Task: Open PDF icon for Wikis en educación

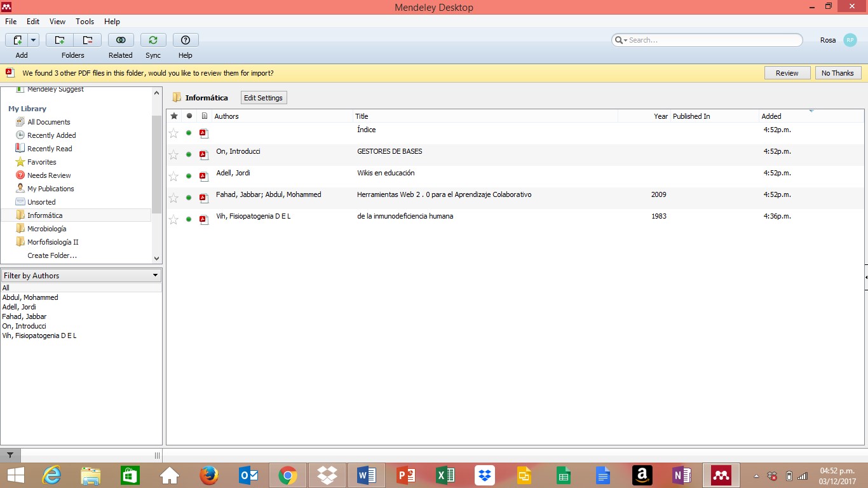Action: click(x=204, y=176)
